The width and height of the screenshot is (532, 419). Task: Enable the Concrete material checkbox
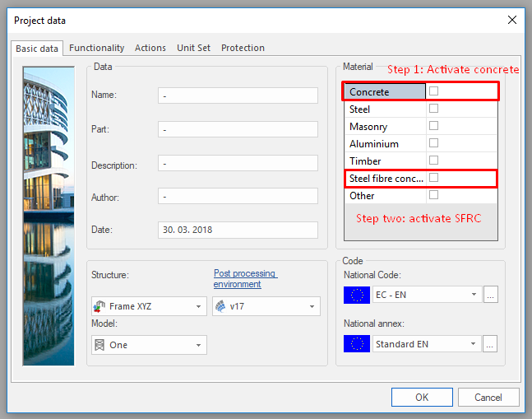[x=433, y=91]
